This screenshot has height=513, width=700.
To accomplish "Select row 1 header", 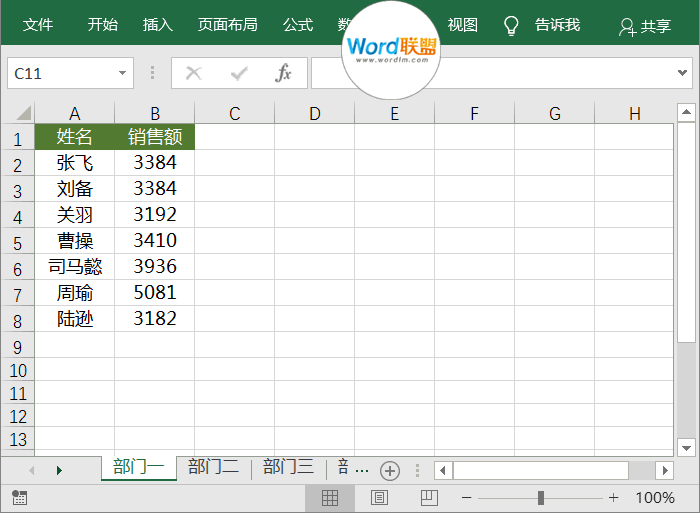I will click(18, 137).
